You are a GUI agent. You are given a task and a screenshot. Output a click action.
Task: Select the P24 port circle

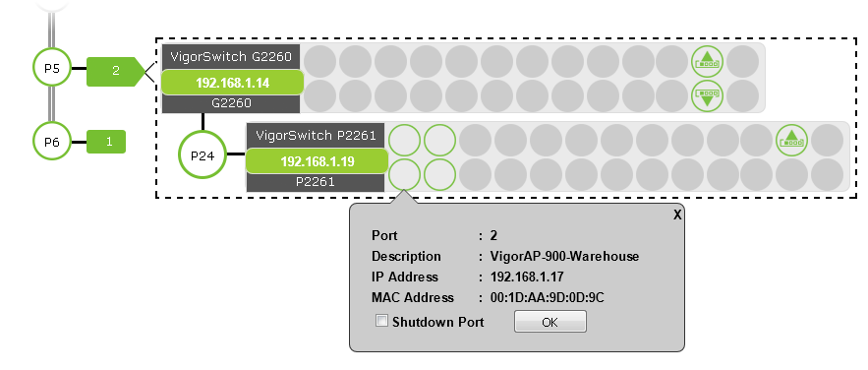pos(203,155)
